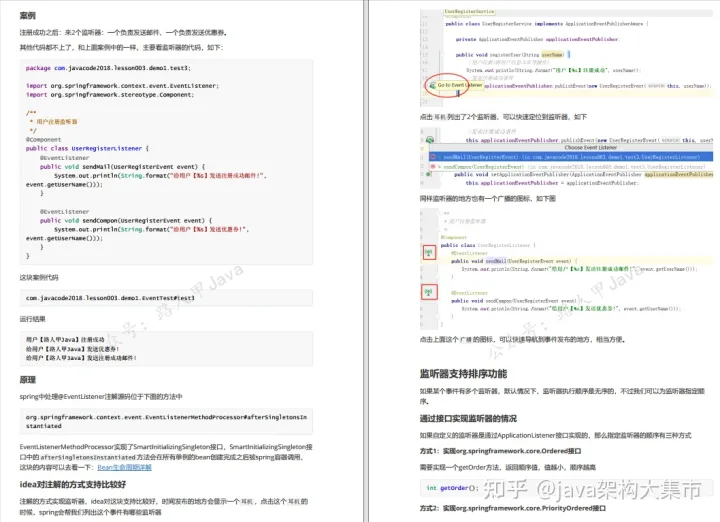The height and width of the screenshot is (522, 720).
Task: Click the '这块案例代码' label
Action: coord(39,278)
